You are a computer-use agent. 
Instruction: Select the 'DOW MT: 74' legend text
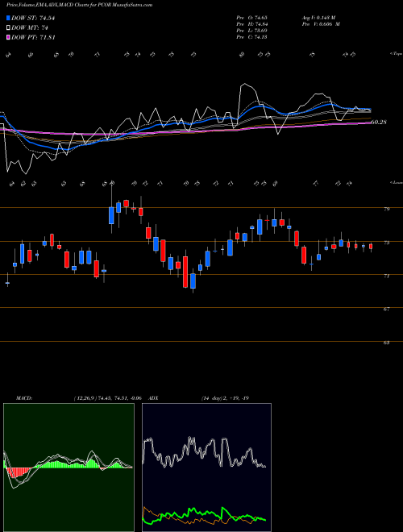[x=28, y=28]
